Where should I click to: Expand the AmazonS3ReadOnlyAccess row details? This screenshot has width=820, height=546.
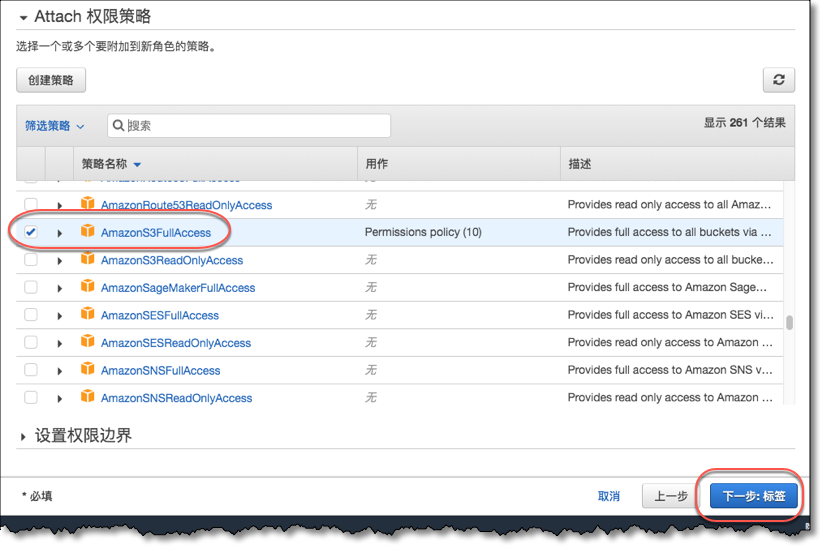(60, 261)
